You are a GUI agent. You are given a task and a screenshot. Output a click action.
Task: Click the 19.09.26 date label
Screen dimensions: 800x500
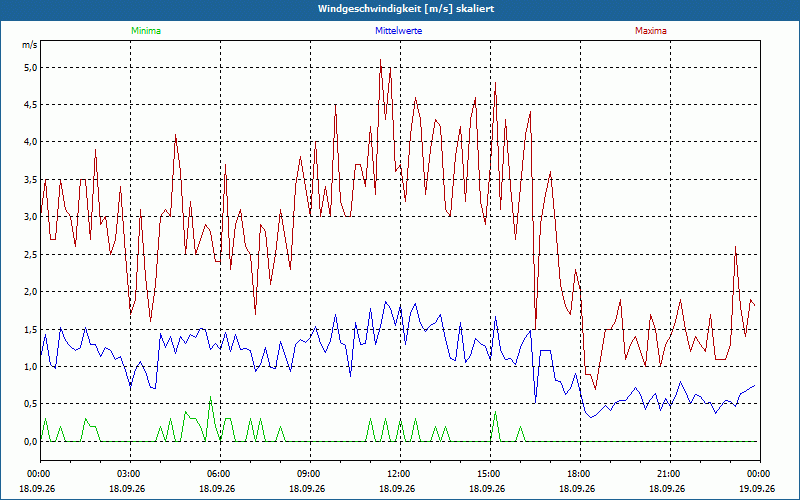click(757, 488)
